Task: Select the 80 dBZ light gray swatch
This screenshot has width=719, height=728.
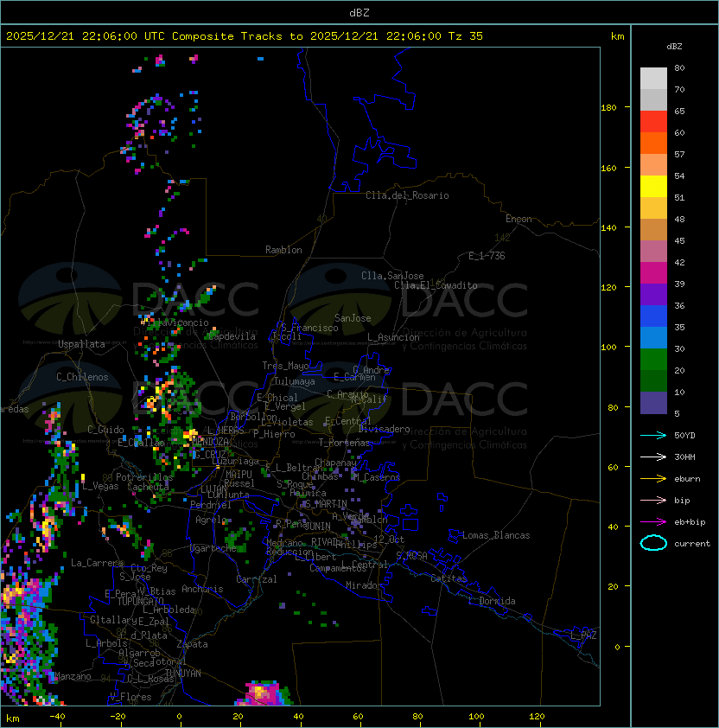Action: coord(653,78)
